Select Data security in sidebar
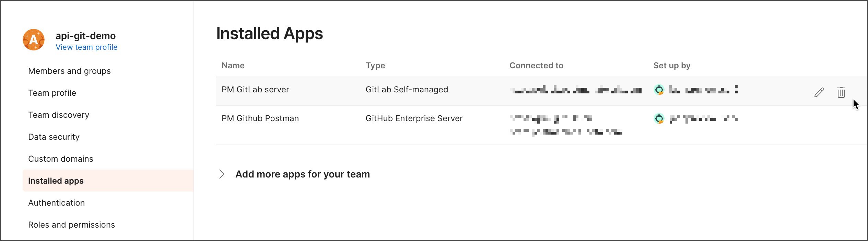Screen dimensions: 868x241 coord(54,137)
